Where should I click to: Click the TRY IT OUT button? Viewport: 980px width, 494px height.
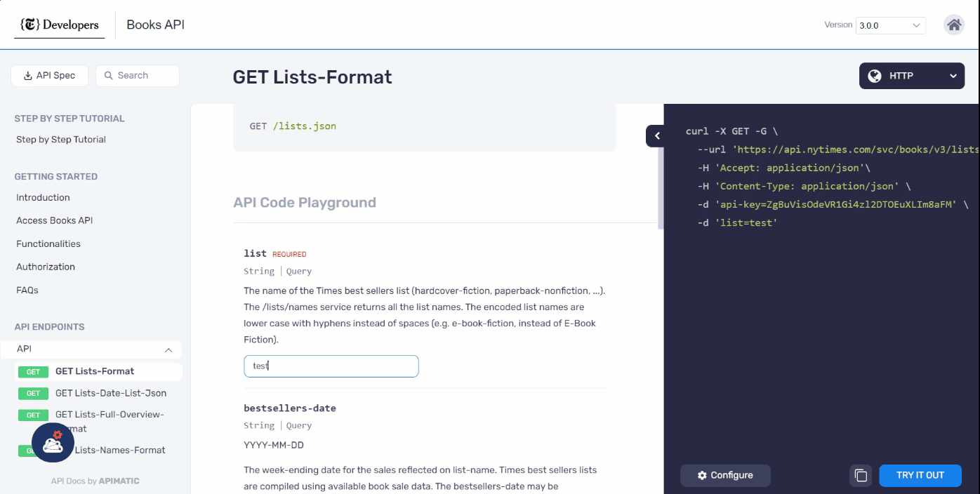(x=920, y=475)
